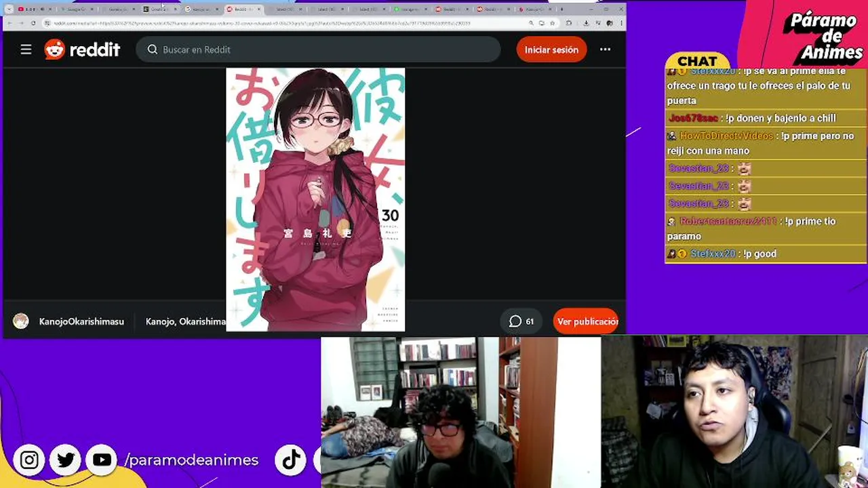
Task: Bookmark this page with the star icon
Action: [552, 23]
